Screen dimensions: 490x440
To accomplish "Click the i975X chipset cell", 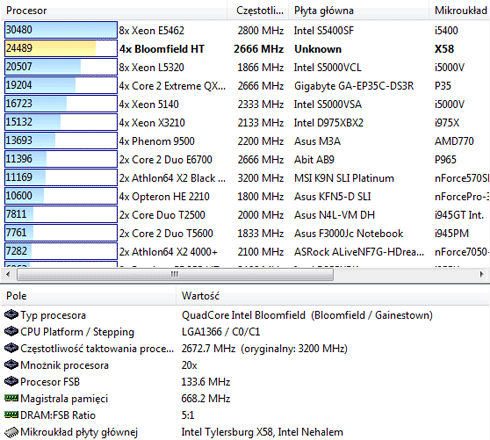I will point(447,123).
